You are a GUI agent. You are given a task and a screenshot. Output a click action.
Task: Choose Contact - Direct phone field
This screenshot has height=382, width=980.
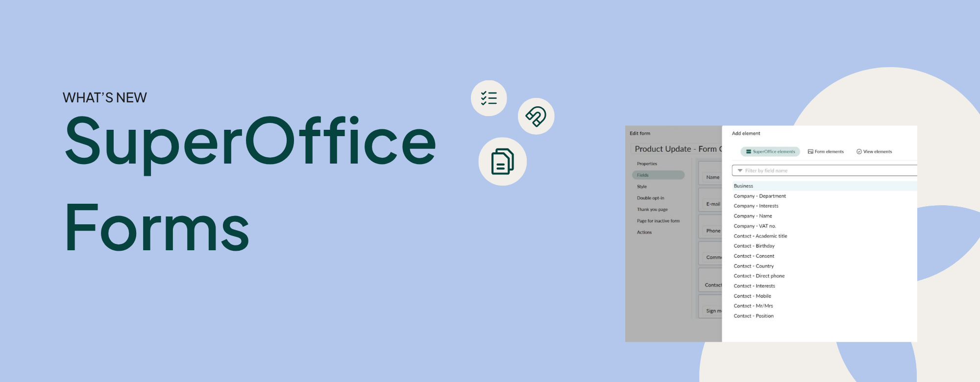point(759,276)
